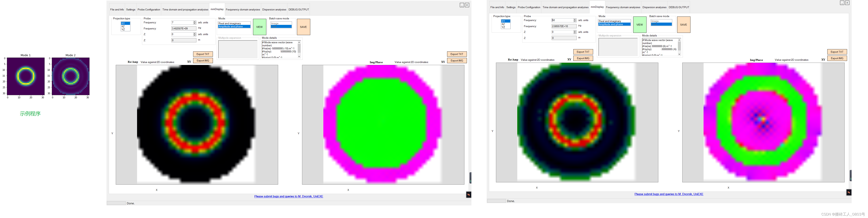Increase Frequency stepper in right window
This screenshot has width=868, height=218.
(x=575, y=19)
